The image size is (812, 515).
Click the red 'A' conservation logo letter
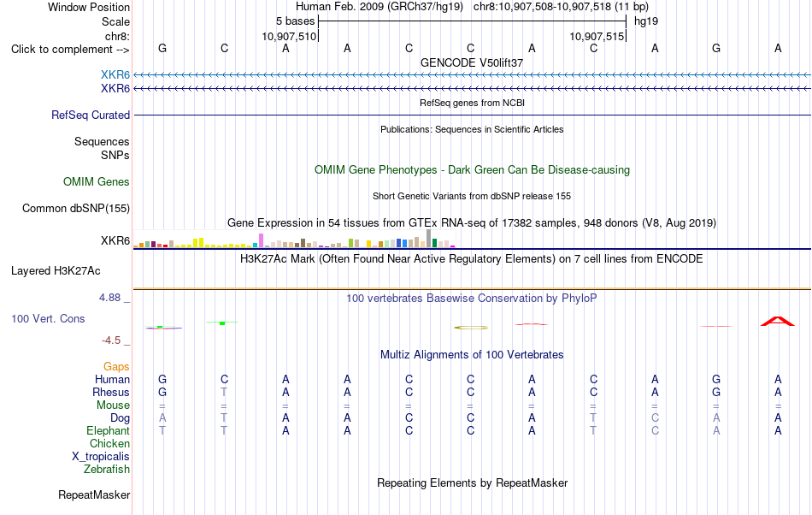tap(777, 321)
